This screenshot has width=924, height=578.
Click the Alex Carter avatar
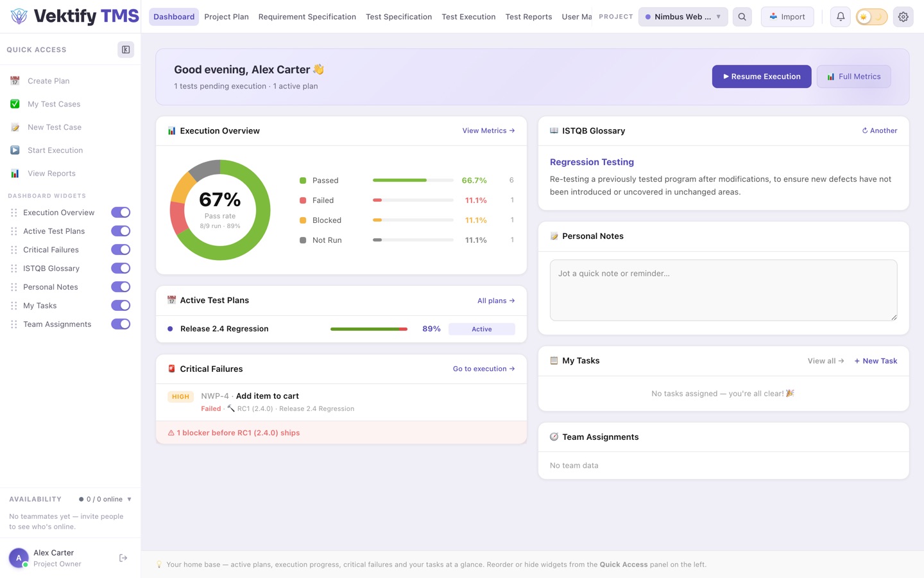[19, 558]
